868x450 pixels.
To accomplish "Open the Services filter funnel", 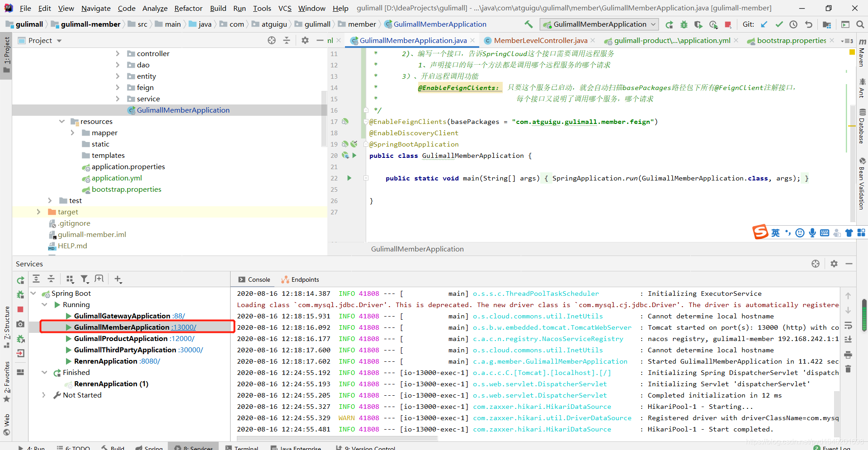I will 85,279.
